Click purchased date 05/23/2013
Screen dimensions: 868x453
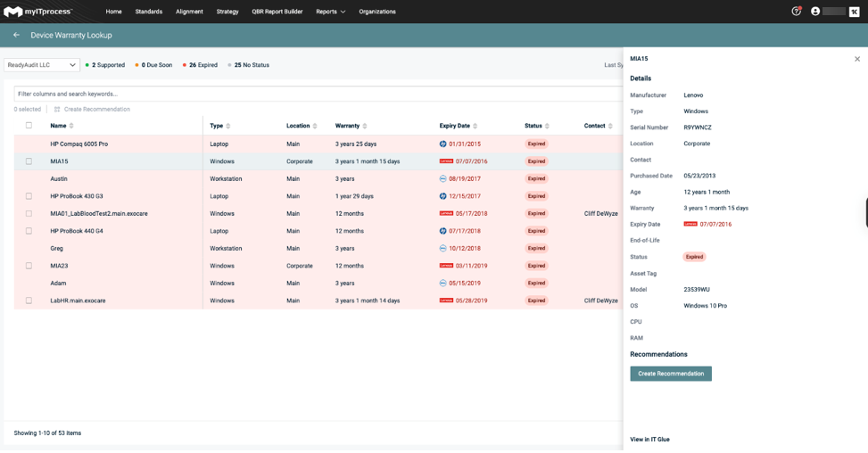tap(699, 176)
